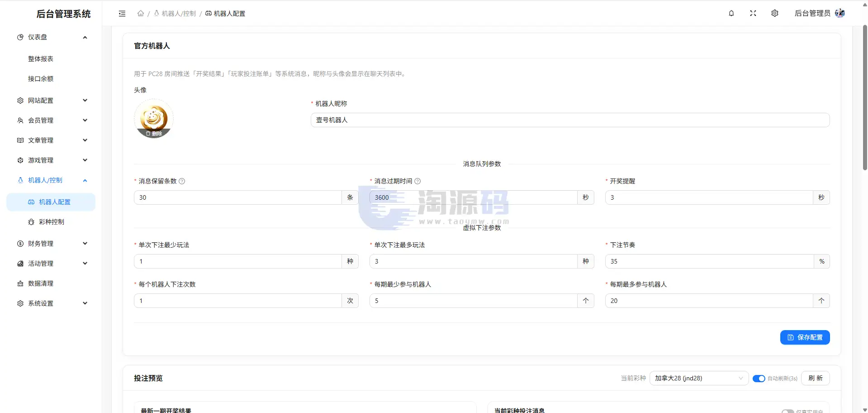Collapse the sidebar with the menu fold icon

tap(122, 14)
